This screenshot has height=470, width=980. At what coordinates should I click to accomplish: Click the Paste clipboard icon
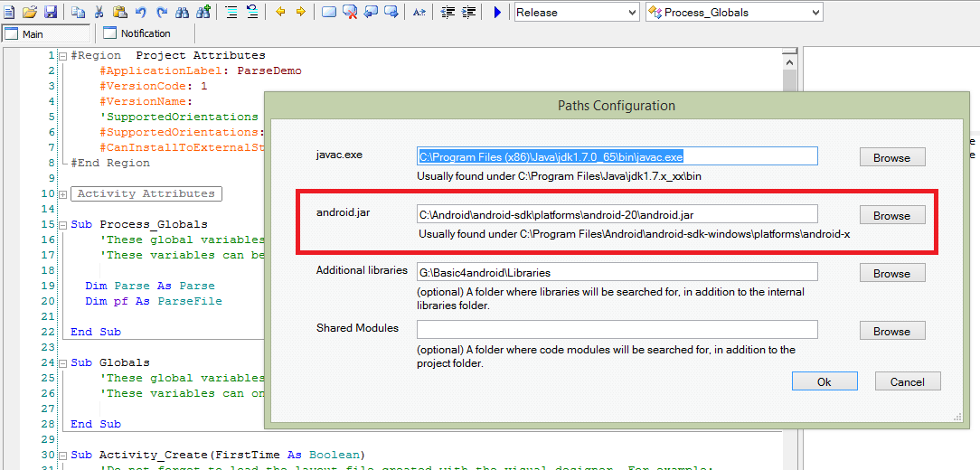click(120, 12)
